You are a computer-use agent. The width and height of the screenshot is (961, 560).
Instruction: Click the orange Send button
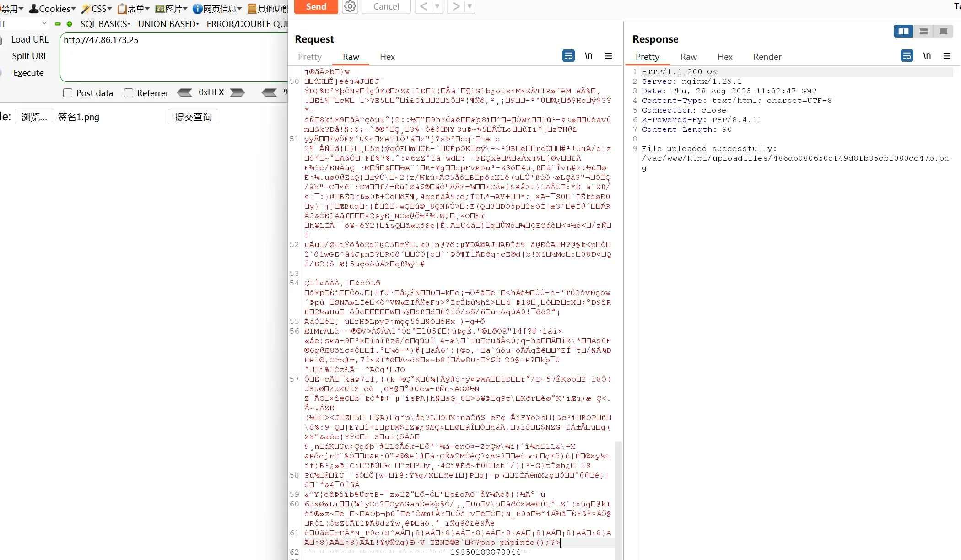click(x=316, y=6)
